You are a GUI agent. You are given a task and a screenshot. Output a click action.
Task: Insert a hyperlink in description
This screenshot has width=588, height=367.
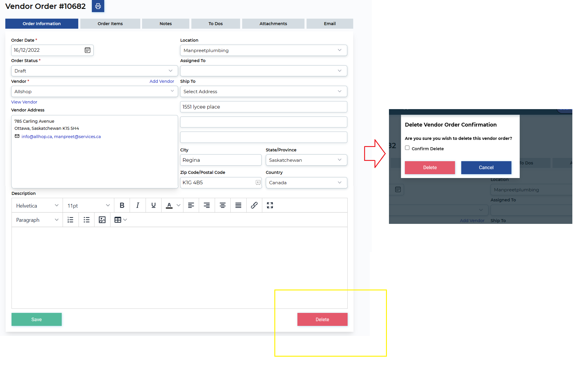click(x=254, y=205)
